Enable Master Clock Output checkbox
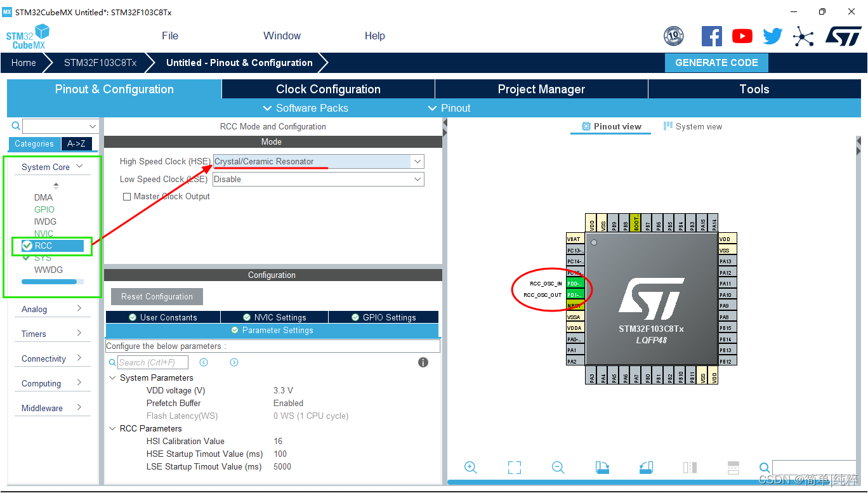868x493 pixels. pyautogui.click(x=127, y=197)
